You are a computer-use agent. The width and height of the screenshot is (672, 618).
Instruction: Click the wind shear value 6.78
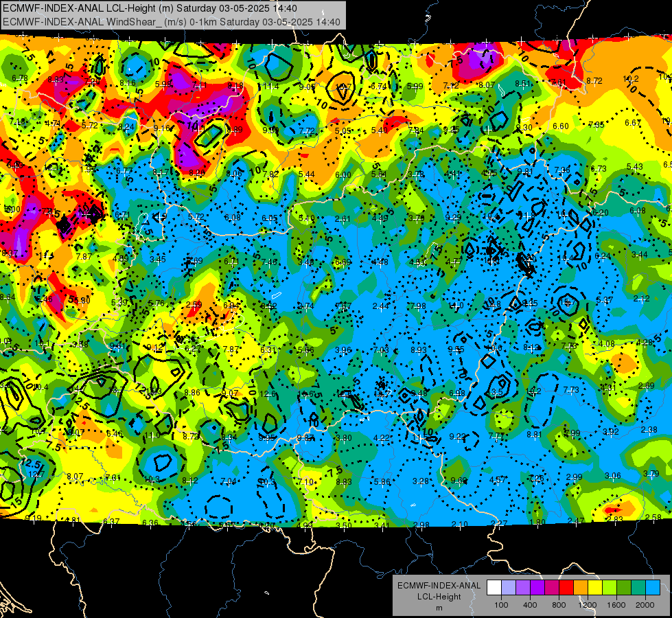pyautogui.click(x=20, y=78)
